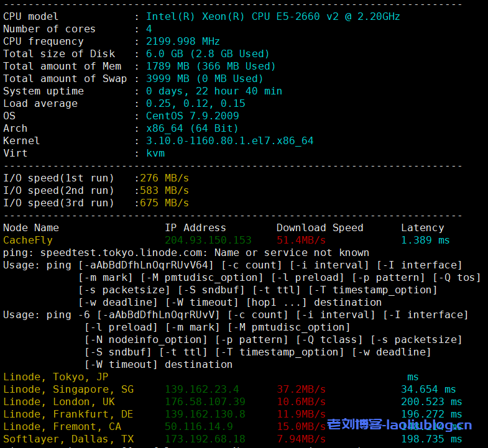Select disk size text 6.0 GB (2.8 GB Used)
This screenshot has height=448, width=488.
click(208, 54)
